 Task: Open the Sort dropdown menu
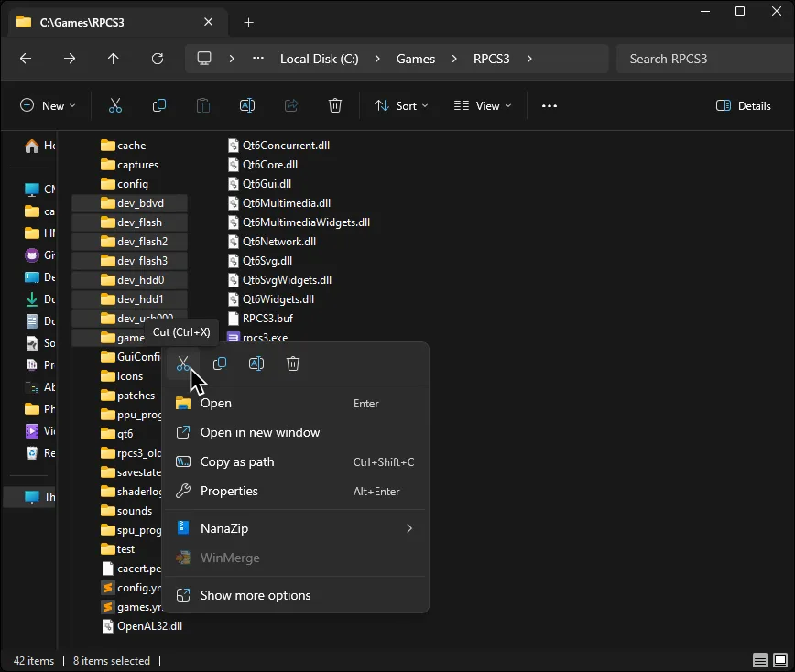click(x=401, y=105)
